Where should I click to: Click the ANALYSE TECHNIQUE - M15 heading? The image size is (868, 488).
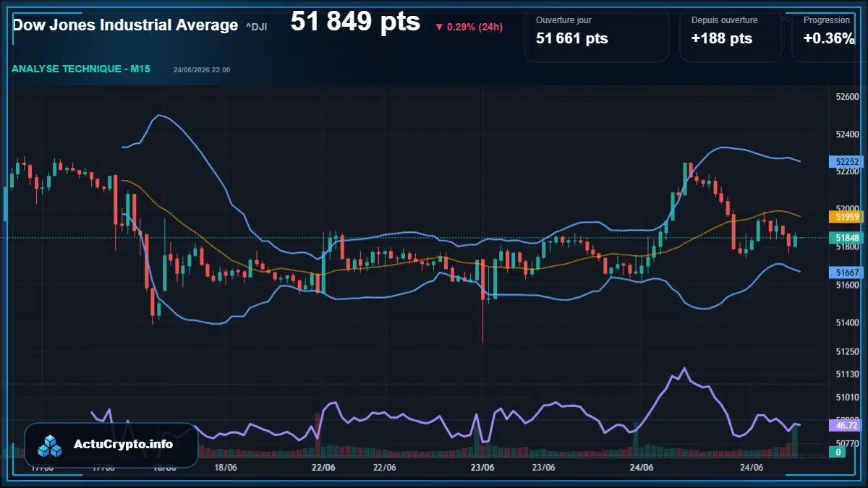(80, 69)
